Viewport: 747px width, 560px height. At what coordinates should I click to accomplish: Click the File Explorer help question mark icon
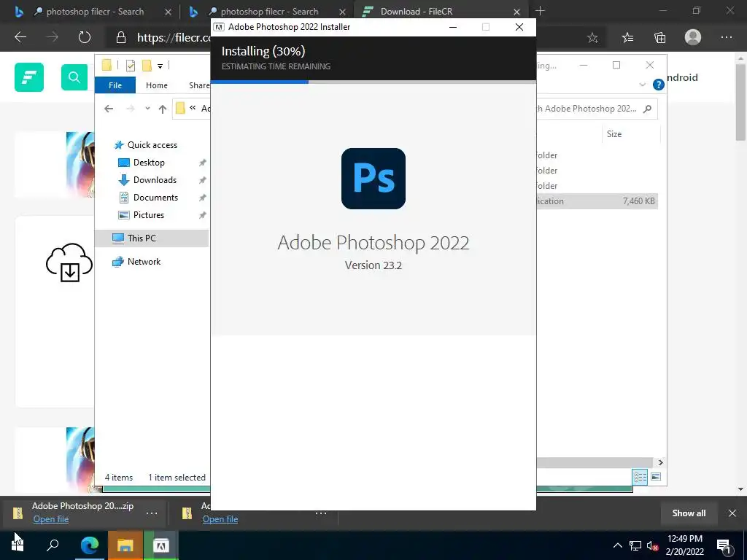pos(659,85)
